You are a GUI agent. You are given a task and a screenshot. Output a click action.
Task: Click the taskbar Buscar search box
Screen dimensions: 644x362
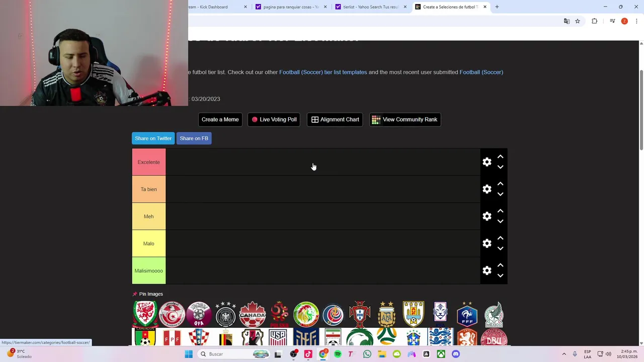234,354
